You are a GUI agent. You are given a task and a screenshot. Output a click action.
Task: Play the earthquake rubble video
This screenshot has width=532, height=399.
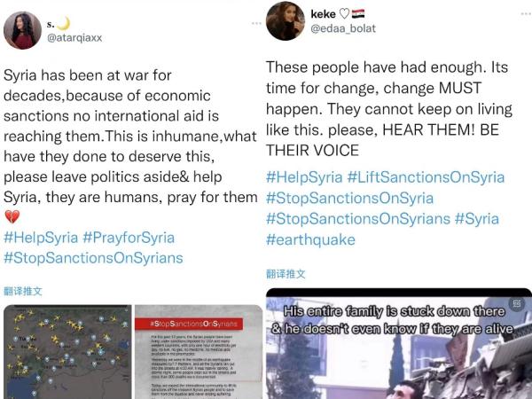coord(399,344)
